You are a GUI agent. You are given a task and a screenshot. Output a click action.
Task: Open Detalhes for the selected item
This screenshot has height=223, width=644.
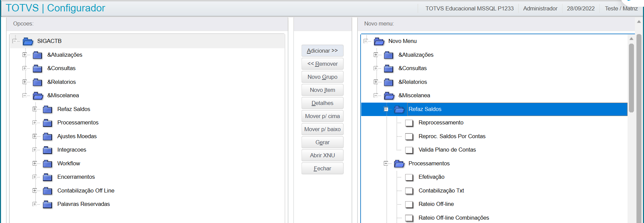(x=322, y=103)
